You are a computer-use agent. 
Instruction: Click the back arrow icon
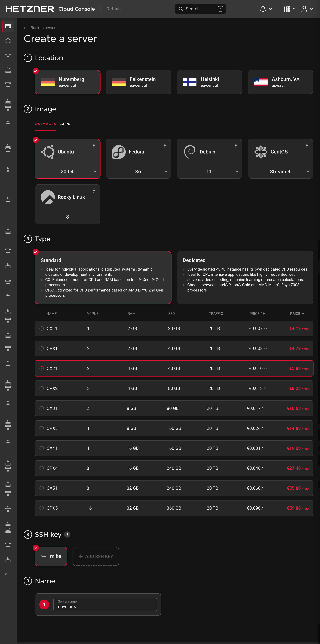point(26,28)
